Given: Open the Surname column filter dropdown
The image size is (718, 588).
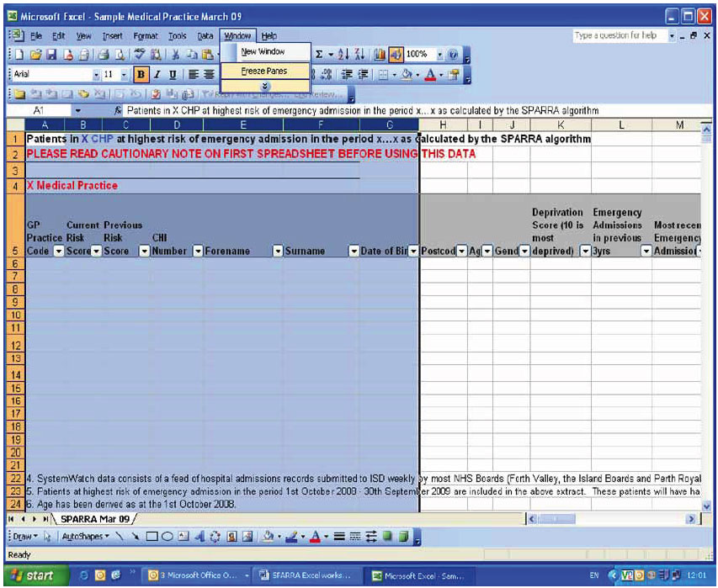Looking at the screenshot, I should 354,252.
